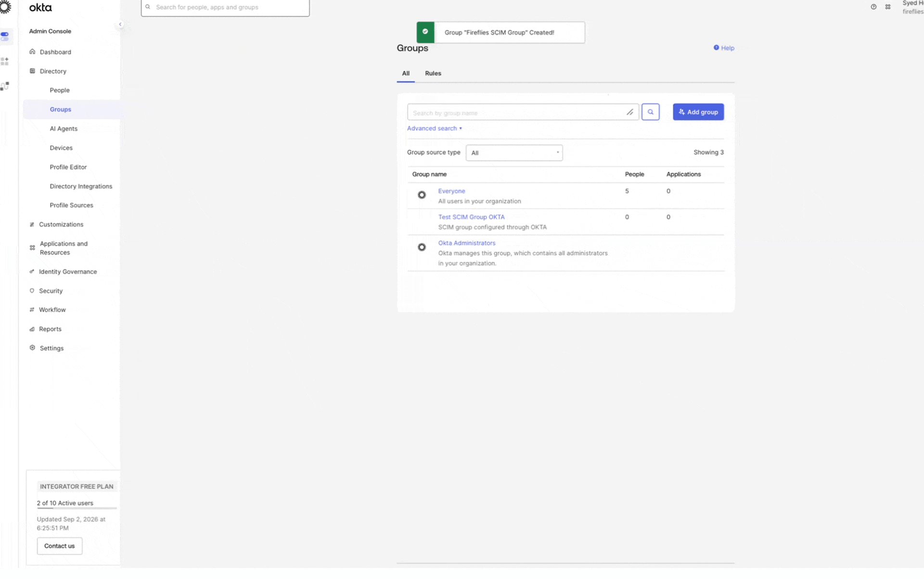The height and width of the screenshot is (579, 924).
Task: Open the Settings menu label
Action: point(51,349)
